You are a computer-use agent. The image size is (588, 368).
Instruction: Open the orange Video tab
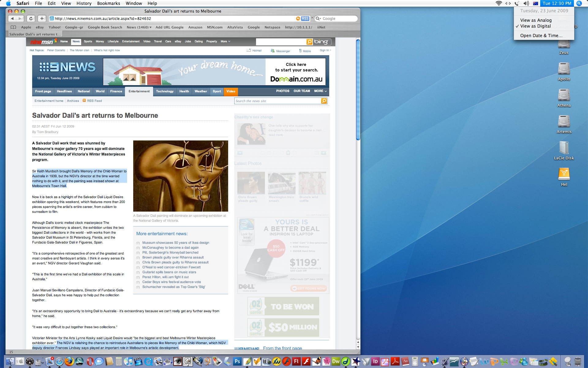point(231,91)
